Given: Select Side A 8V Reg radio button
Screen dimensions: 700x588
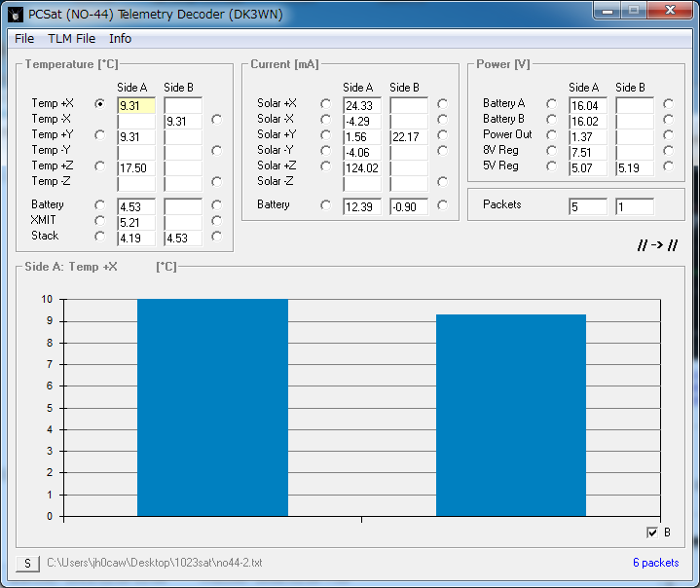Looking at the screenshot, I should (552, 151).
